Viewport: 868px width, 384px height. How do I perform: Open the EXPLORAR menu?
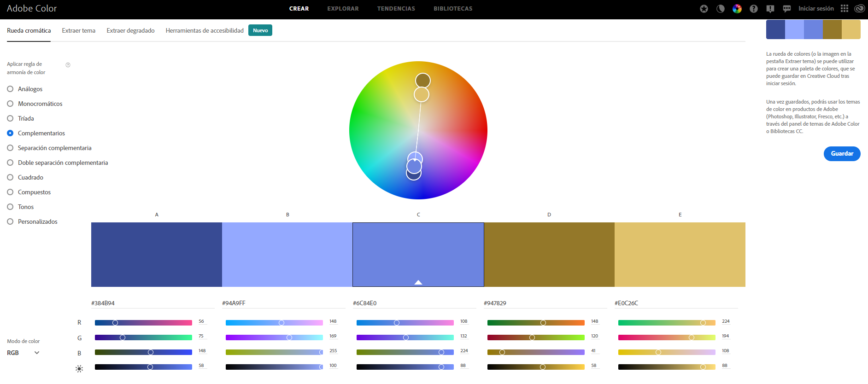[343, 9]
